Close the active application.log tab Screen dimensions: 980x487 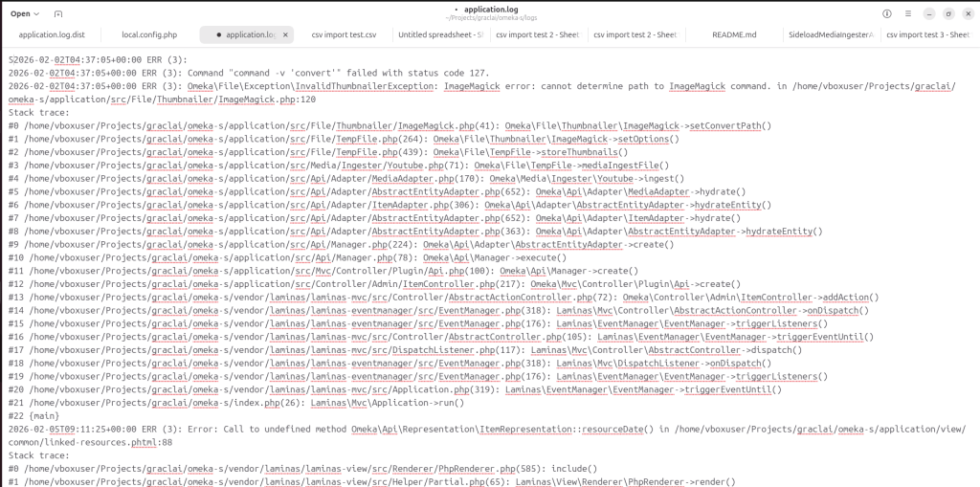[286, 34]
